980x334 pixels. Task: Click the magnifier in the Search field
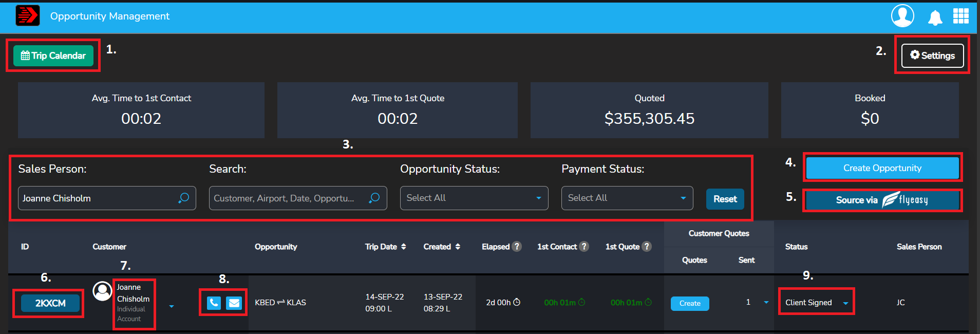coord(374,198)
